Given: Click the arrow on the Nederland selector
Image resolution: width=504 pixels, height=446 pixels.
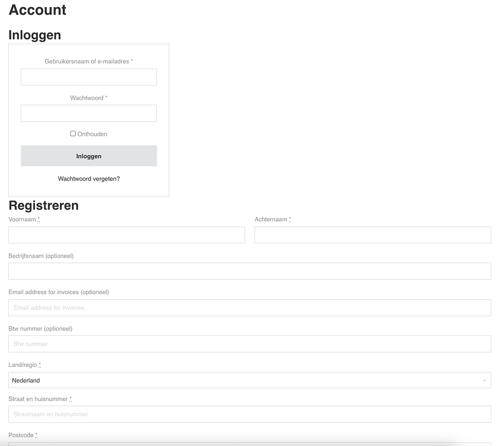Looking at the screenshot, I should [x=484, y=381].
